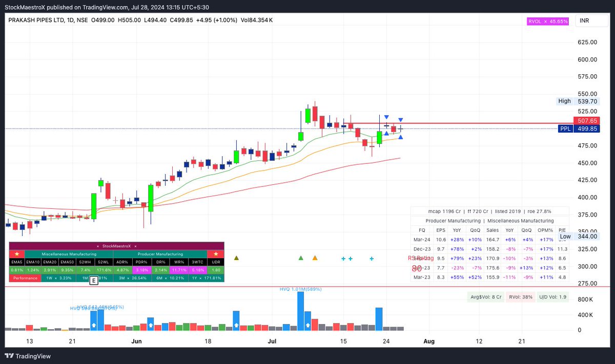
Task: Click the Mar-24 quarter row label
Action: click(x=422, y=240)
